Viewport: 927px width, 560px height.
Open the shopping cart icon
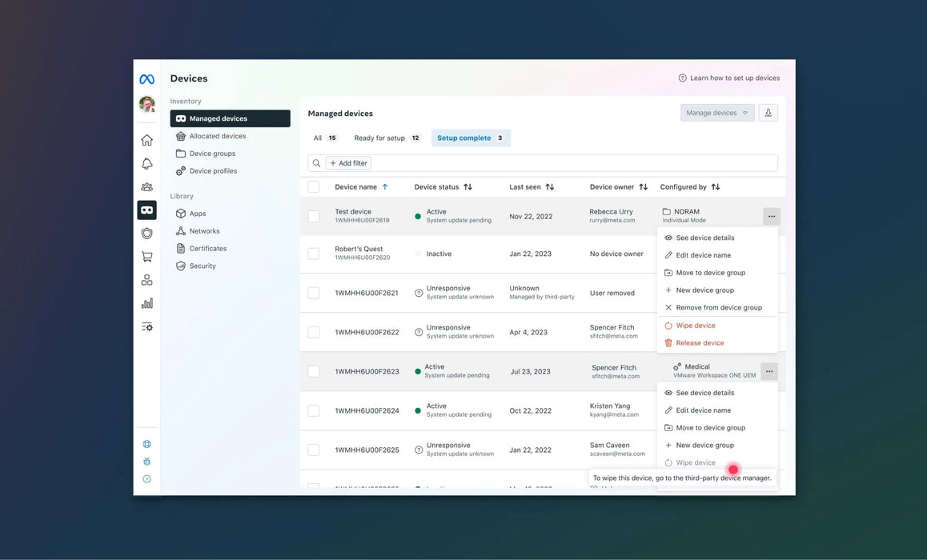(x=146, y=257)
